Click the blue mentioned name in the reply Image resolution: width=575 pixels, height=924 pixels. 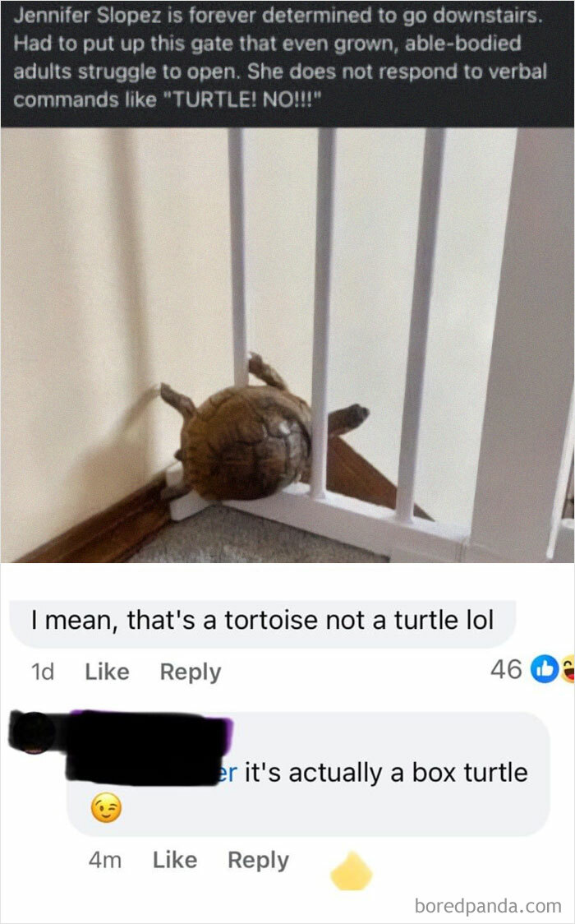(x=227, y=773)
